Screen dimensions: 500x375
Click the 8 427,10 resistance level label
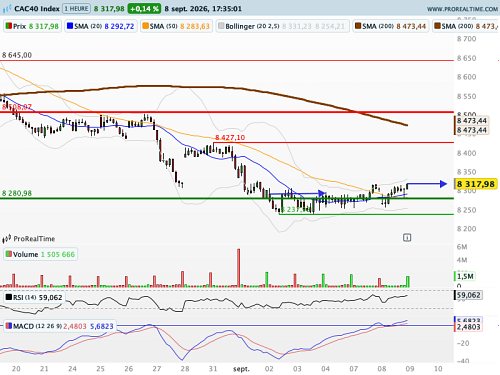(230, 137)
